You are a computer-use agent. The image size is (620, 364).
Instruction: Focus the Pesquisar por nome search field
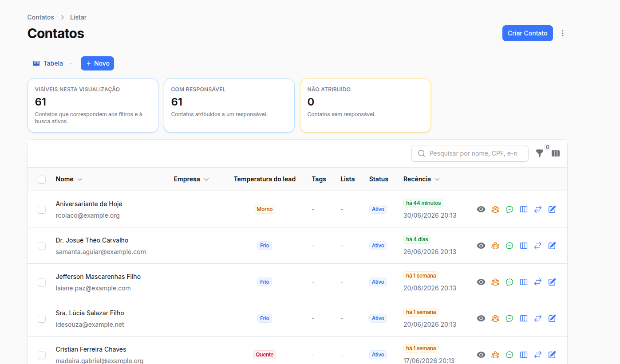point(470,153)
